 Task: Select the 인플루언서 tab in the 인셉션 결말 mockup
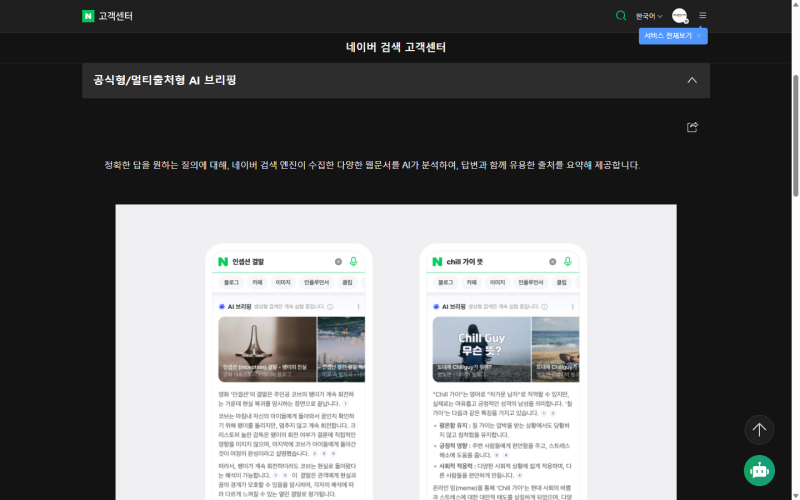316,283
